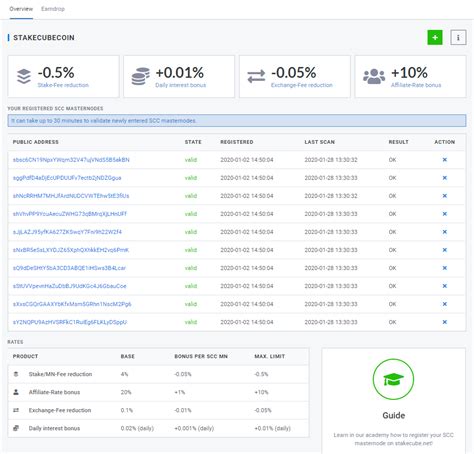The image size is (474, 454).
Task: Open address link shVhvPP9YcuAecuZWHG
Action: [x=70, y=214]
